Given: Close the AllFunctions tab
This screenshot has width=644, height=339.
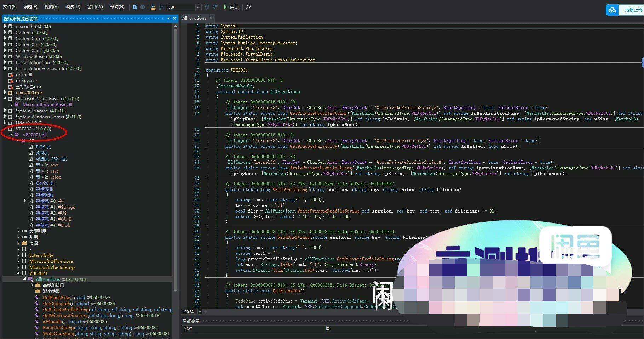Looking at the screenshot, I should click(211, 18).
